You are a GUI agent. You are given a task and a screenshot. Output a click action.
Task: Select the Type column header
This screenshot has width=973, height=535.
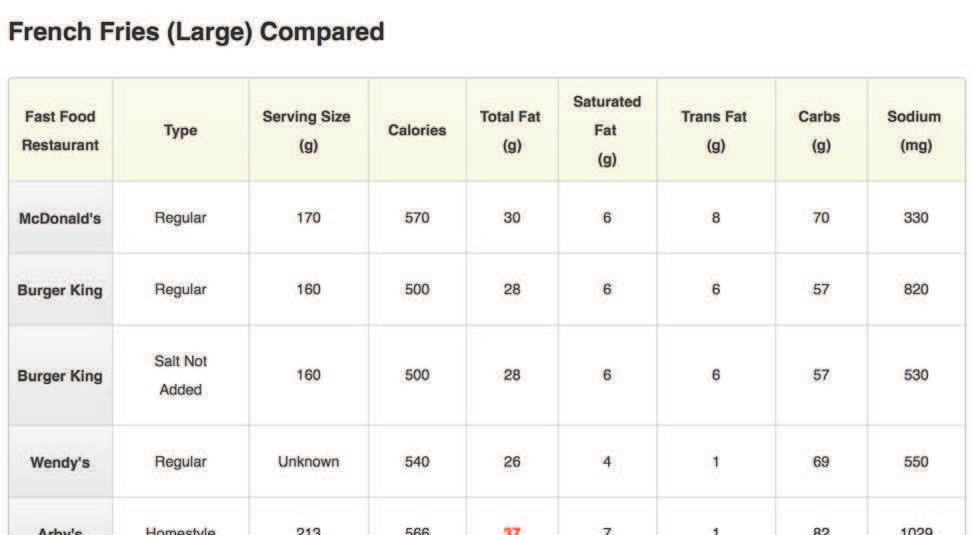[181, 130]
